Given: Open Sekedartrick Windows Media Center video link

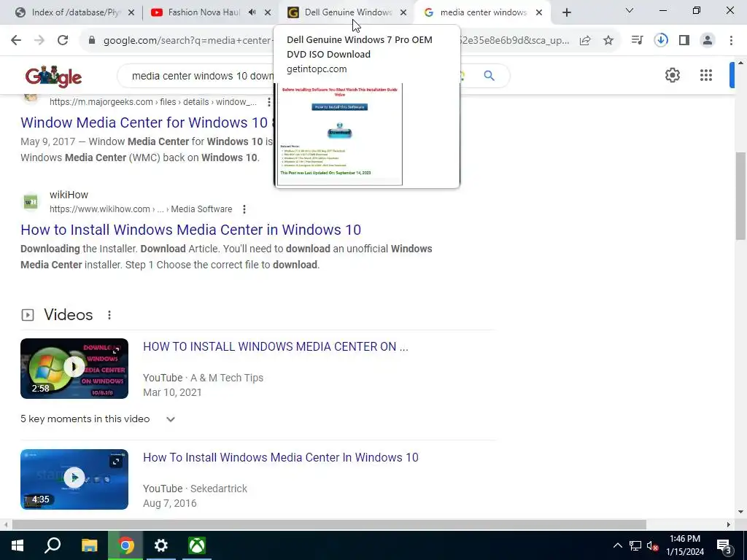Looking at the screenshot, I should pos(281,458).
